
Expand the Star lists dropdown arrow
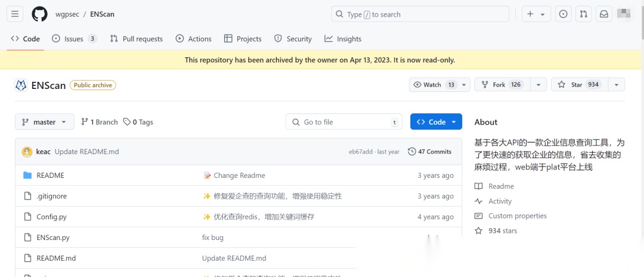(x=617, y=85)
